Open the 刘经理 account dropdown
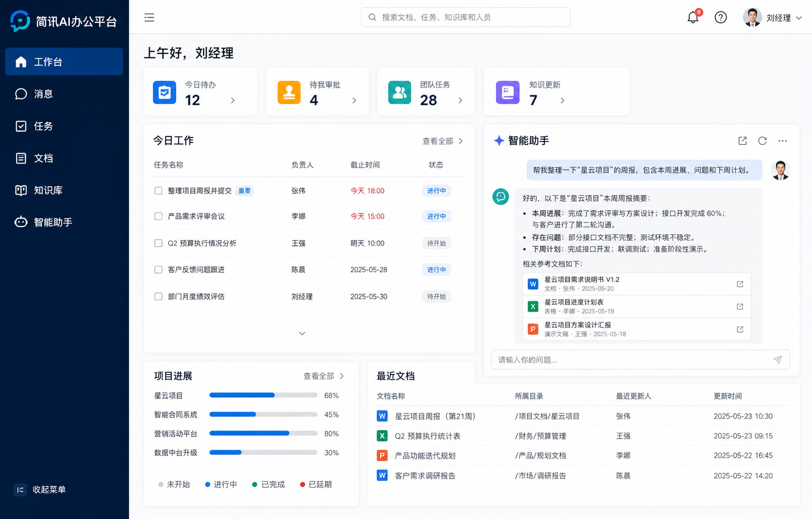The height and width of the screenshot is (519, 812). point(772,18)
